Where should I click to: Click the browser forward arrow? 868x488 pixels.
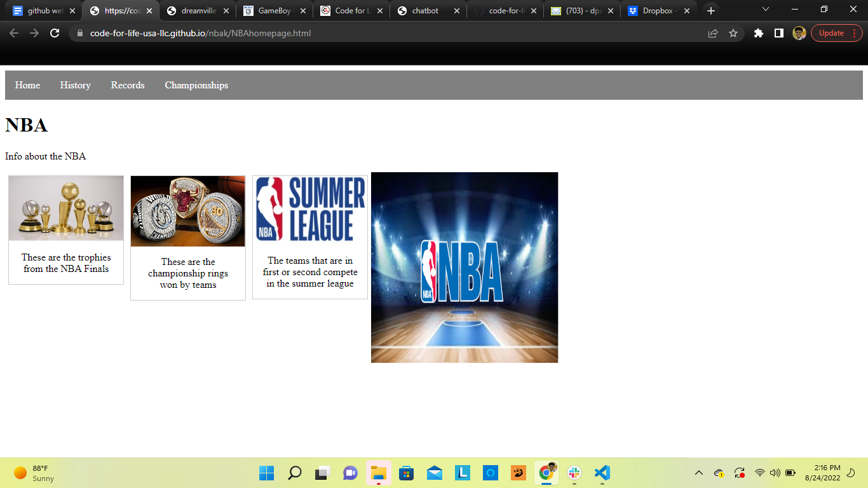click(34, 33)
